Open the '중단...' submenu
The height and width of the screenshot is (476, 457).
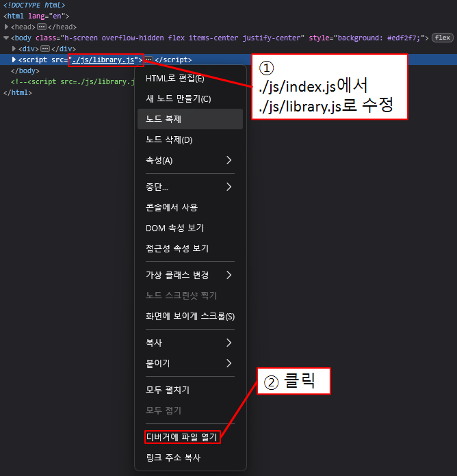click(190, 187)
